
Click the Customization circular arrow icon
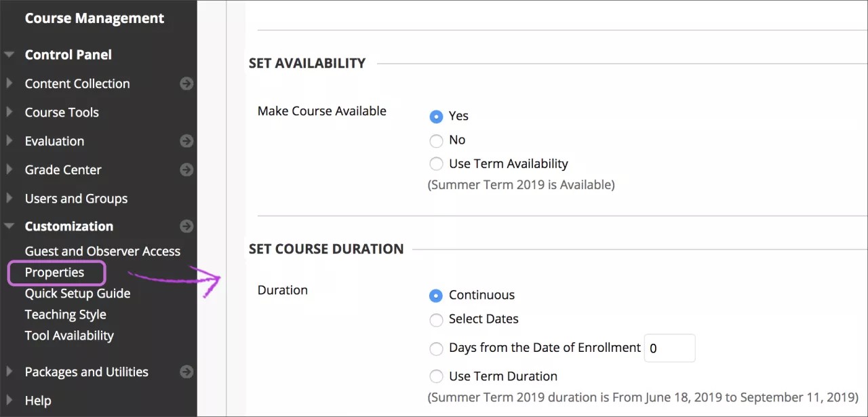point(187,226)
